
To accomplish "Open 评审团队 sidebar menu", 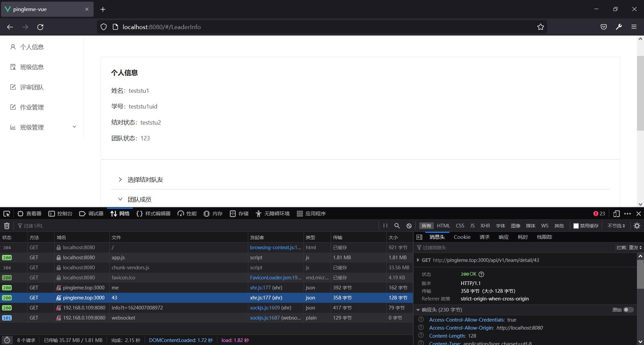I will click(x=42, y=87).
